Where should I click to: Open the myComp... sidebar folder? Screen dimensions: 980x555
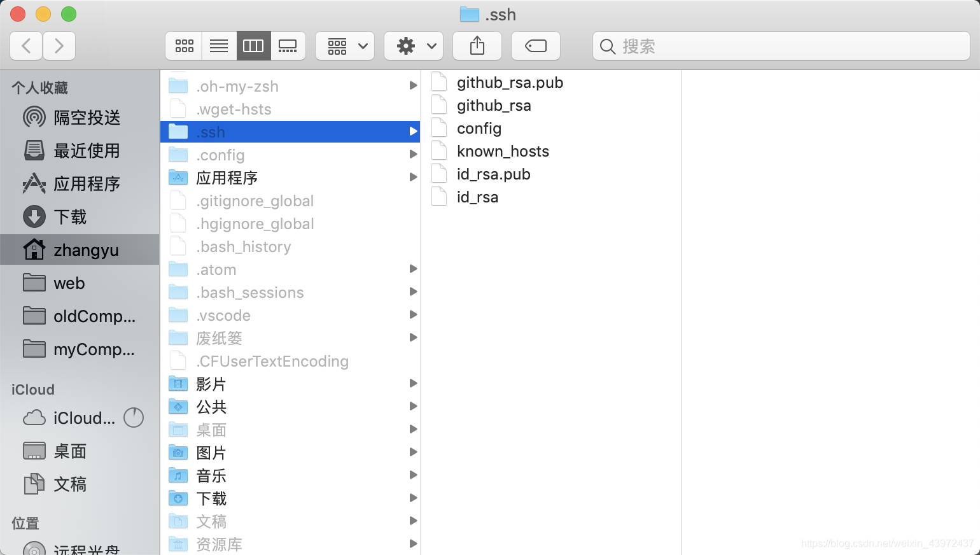(x=80, y=349)
